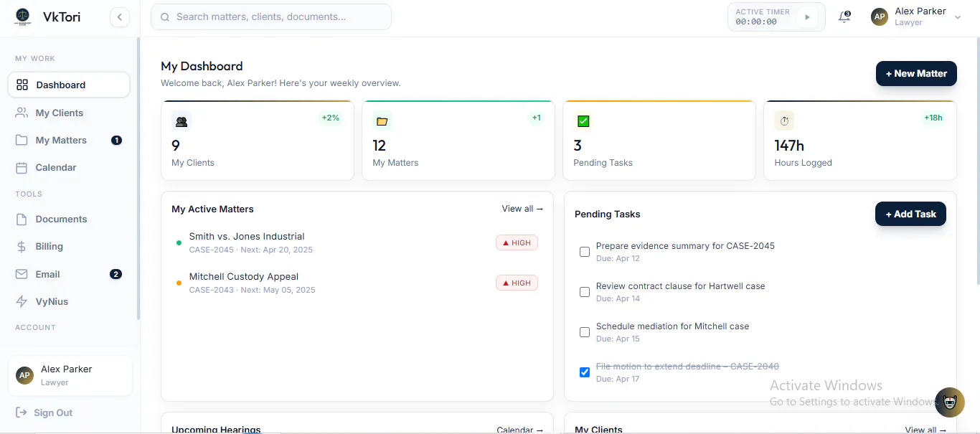Add a task with + Add Task
The image size is (980, 434).
(x=910, y=214)
